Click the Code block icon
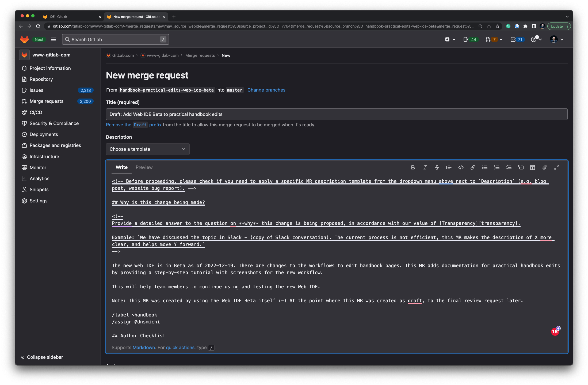588x385 pixels. [x=460, y=168]
